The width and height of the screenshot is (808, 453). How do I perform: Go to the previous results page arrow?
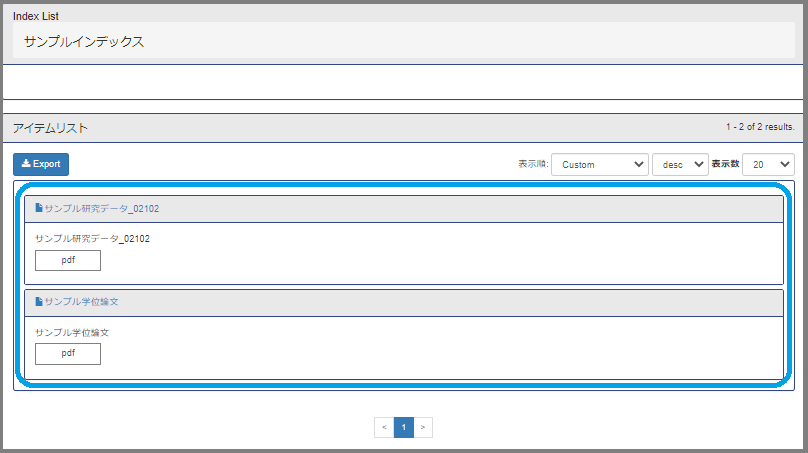pos(384,427)
